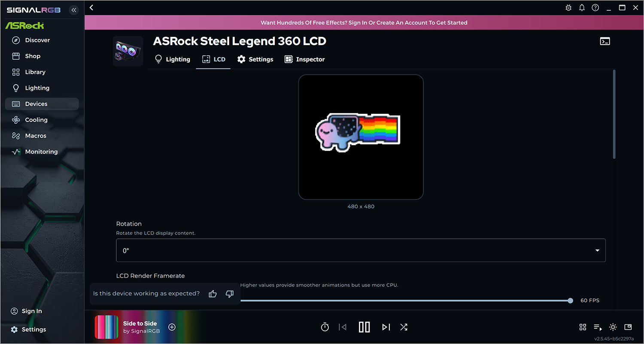
Task: Open the device console terminal icon
Action: [605, 41]
